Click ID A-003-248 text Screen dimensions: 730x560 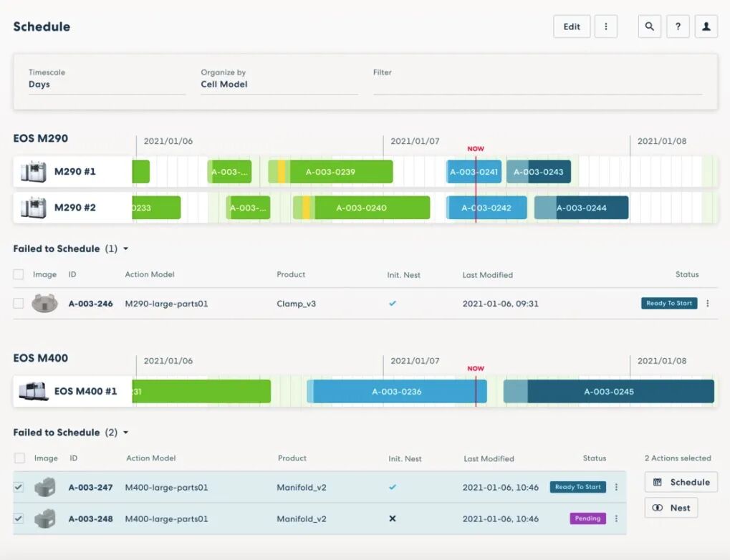[90, 518]
